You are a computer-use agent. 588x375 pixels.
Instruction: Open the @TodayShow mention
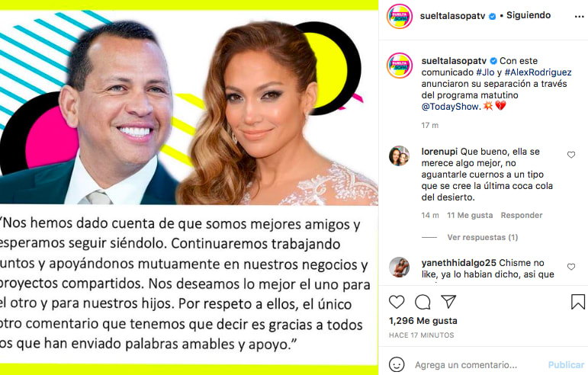click(x=450, y=107)
